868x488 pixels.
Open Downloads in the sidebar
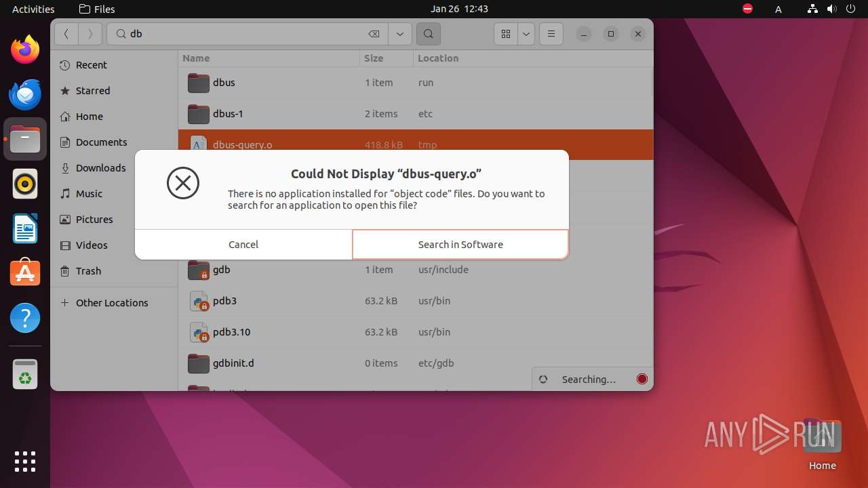[114, 168]
